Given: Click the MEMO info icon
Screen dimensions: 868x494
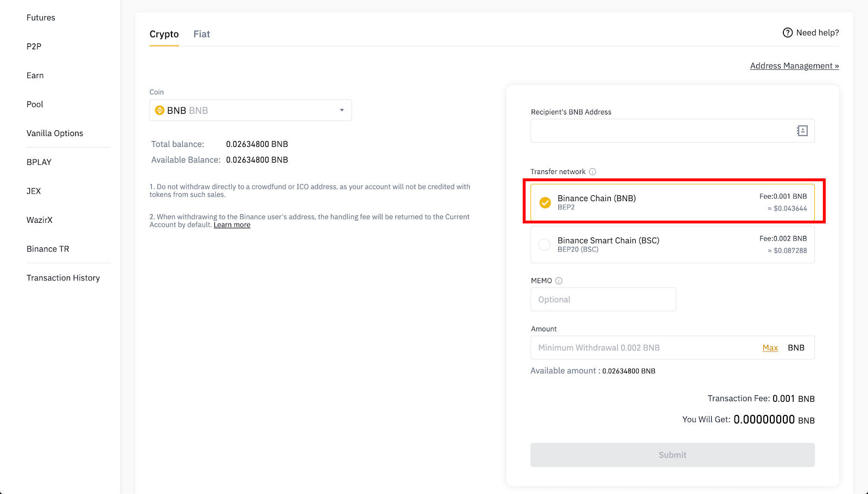Looking at the screenshot, I should point(559,281).
